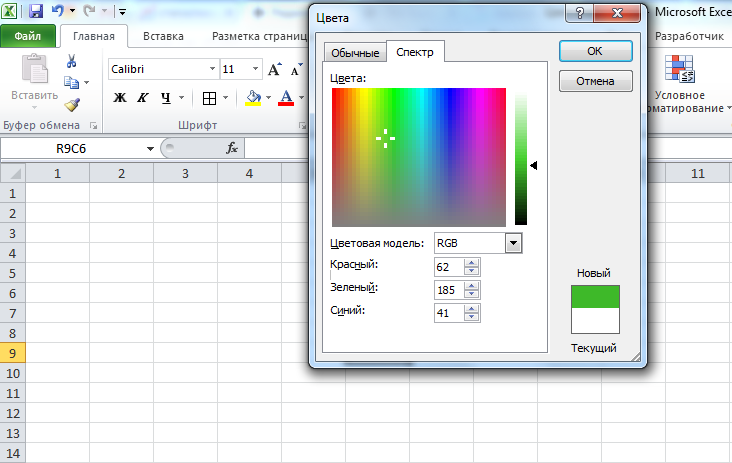Expand underline style options arrow
Image resolution: width=732 pixels, height=463 pixels.
pyautogui.click(x=182, y=98)
